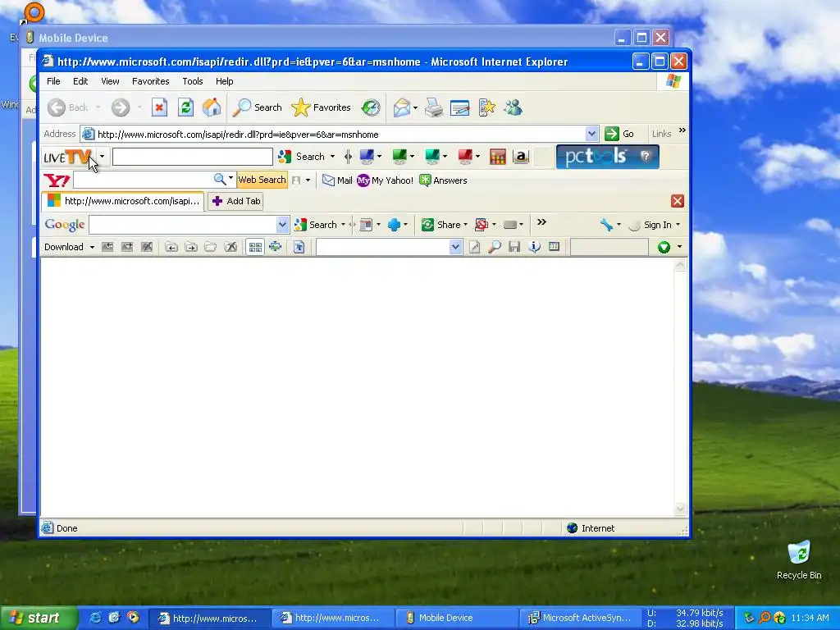840x630 pixels.
Task: Open the Help menu
Action: tap(225, 81)
